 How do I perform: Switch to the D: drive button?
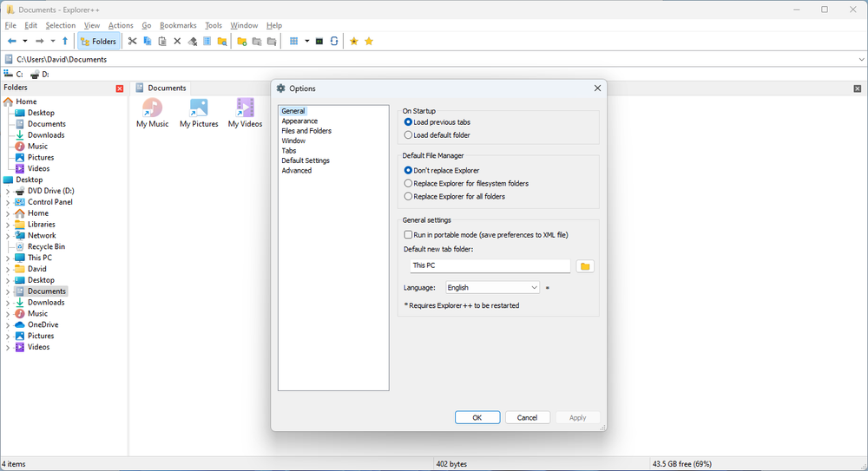[x=40, y=75]
